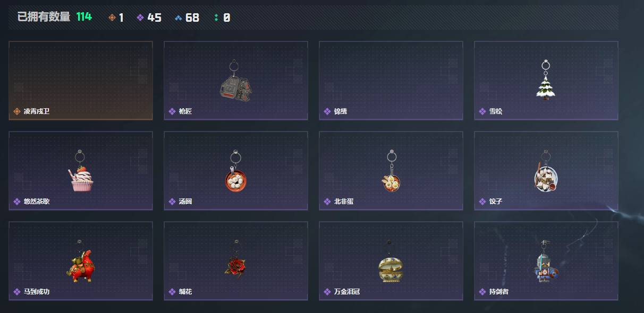Select the 马到成功 red horse charm
Screen dimensions: 644x313
pos(80,261)
